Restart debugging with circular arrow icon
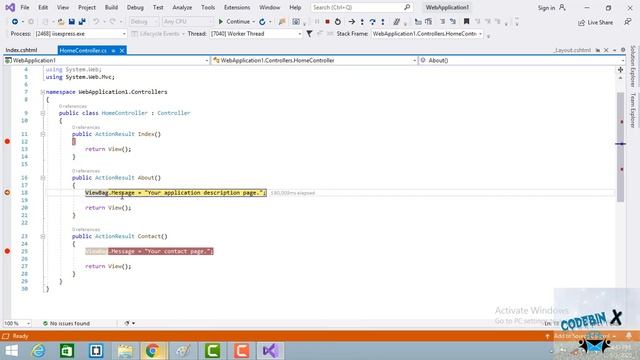 [338, 22]
